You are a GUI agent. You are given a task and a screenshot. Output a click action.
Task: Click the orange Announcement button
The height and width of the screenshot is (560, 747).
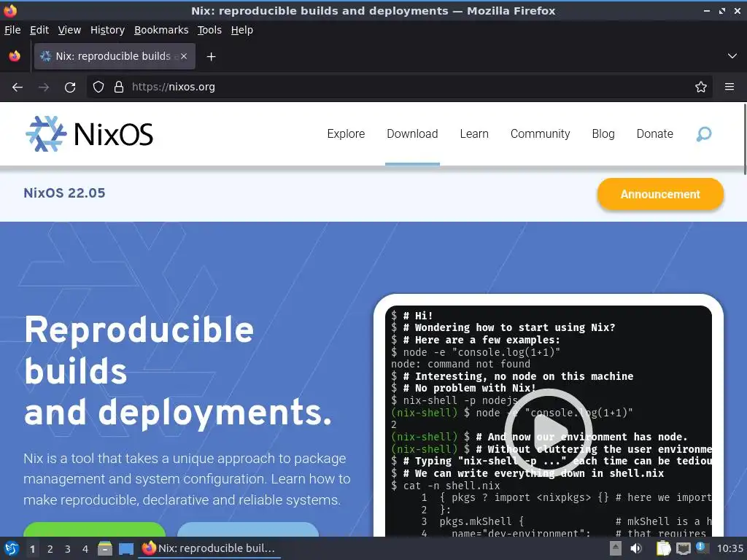[x=660, y=194]
